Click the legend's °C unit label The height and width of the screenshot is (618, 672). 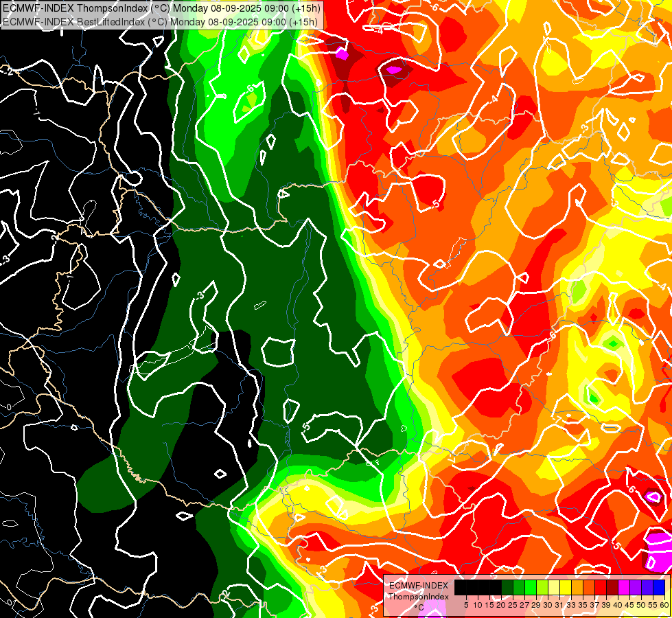click(419, 608)
